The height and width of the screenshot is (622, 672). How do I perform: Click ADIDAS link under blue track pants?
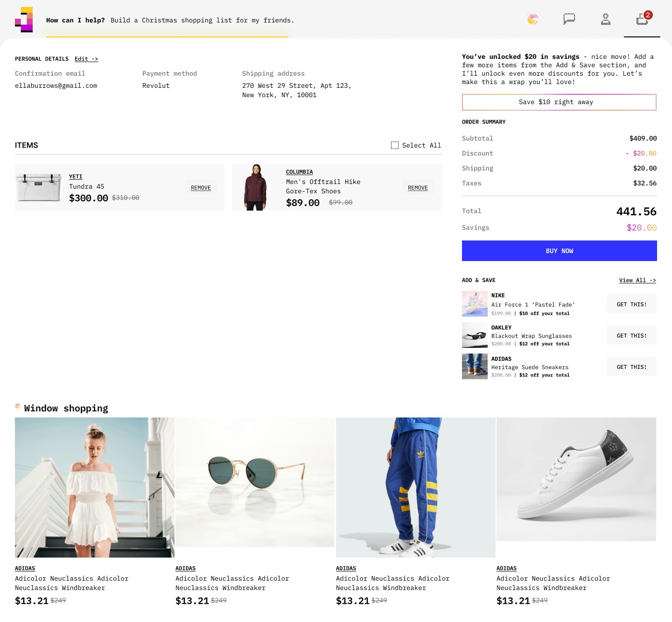[346, 568]
